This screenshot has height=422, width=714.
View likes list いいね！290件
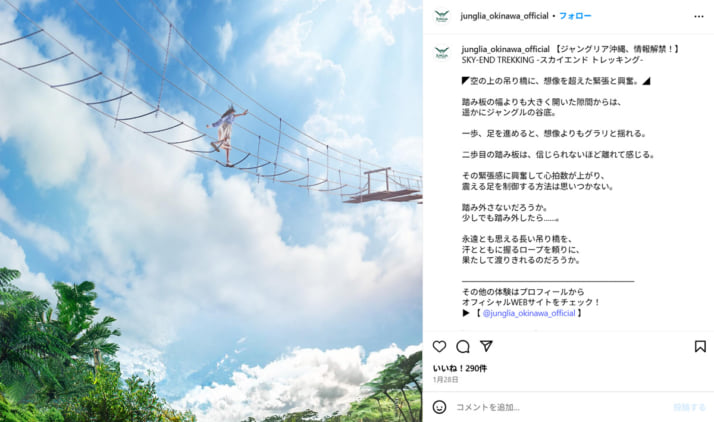pos(459,368)
